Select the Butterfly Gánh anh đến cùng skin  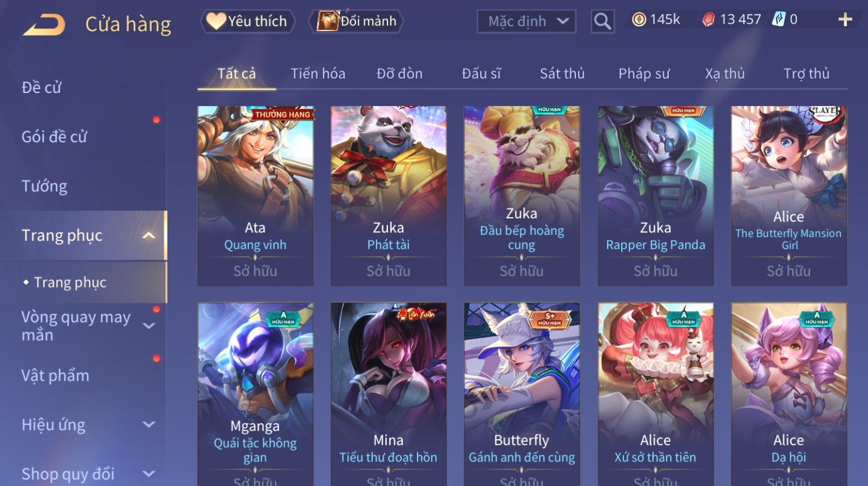[522, 394]
